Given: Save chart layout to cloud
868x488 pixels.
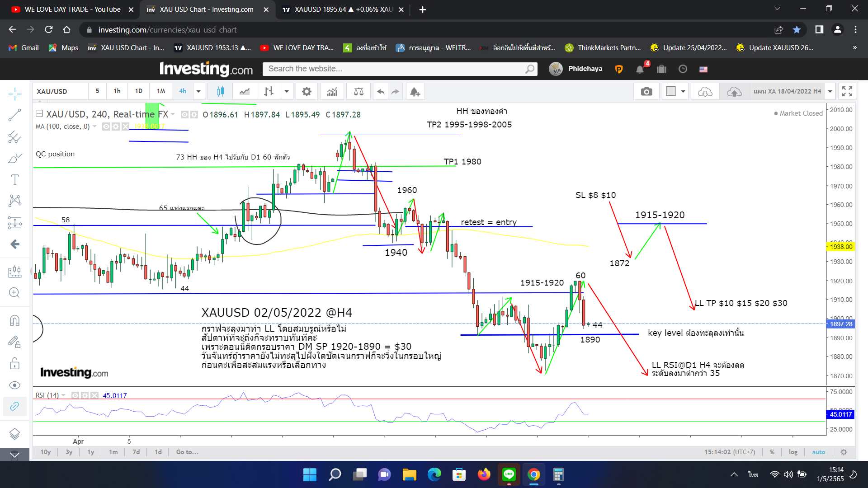Looking at the screenshot, I should (734, 92).
